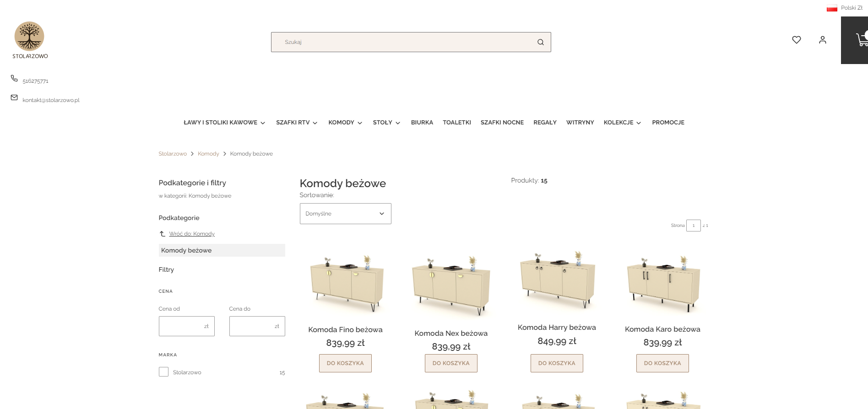Open the Biurka menu item
The width and height of the screenshot is (868, 409).
tap(422, 123)
